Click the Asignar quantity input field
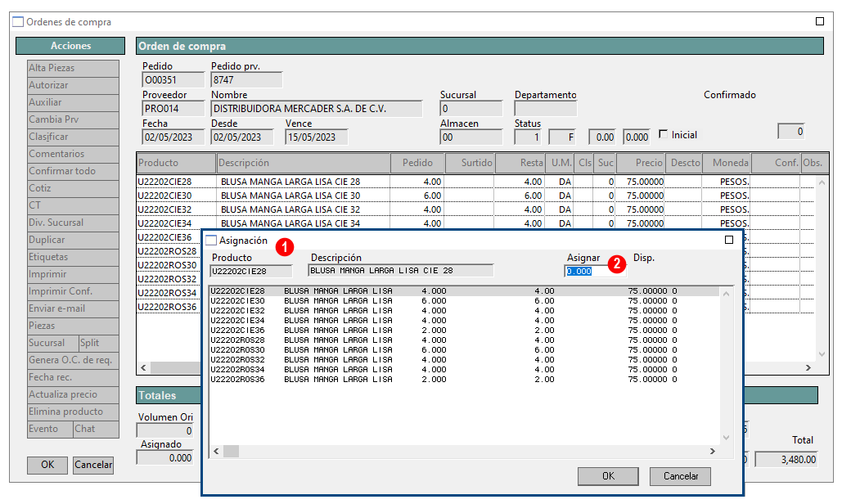The width and height of the screenshot is (842, 504). [594, 271]
